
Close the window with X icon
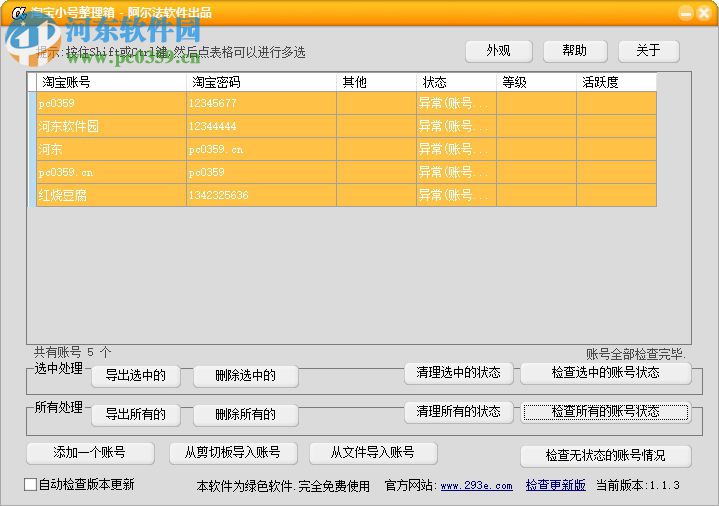(x=703, y=13)
